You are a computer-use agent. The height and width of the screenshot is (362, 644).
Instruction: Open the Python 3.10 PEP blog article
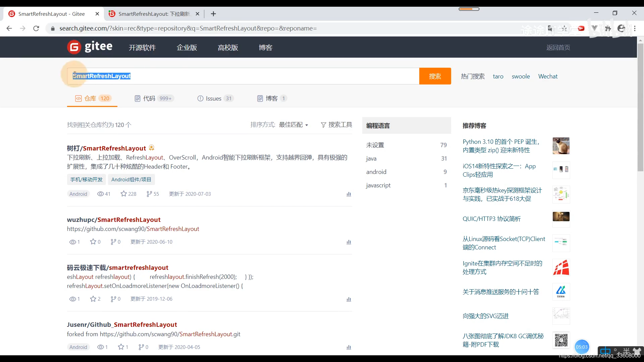pos(501,146)
